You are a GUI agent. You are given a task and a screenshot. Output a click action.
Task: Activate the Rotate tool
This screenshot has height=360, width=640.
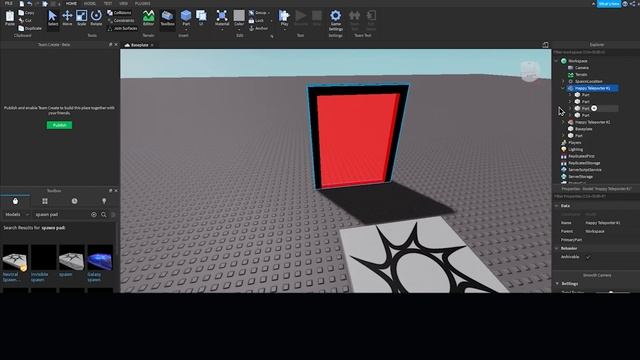[x=96, y=18]
